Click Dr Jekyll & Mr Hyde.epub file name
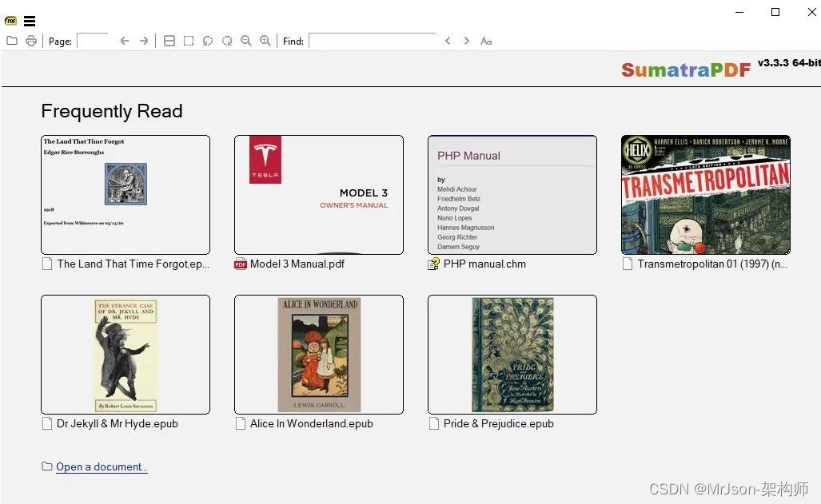This screenshot has height=504, width=821. click(118, 423)
